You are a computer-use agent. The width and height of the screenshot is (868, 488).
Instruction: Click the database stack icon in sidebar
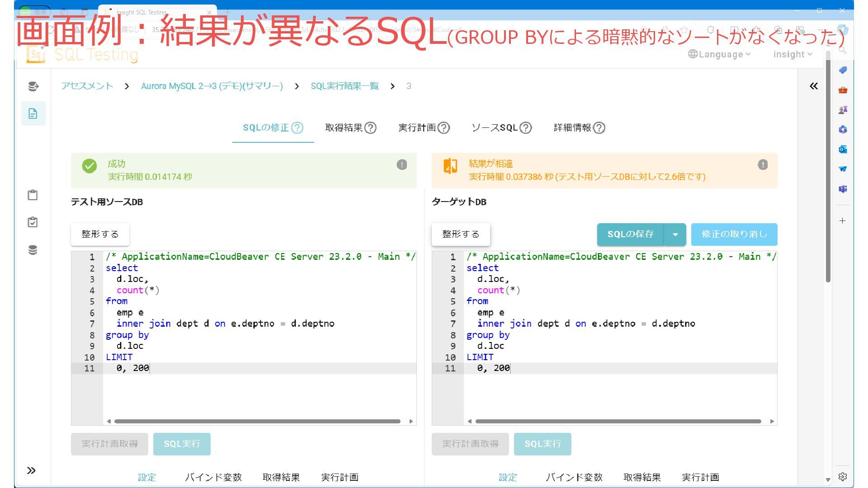pos(33,250)
